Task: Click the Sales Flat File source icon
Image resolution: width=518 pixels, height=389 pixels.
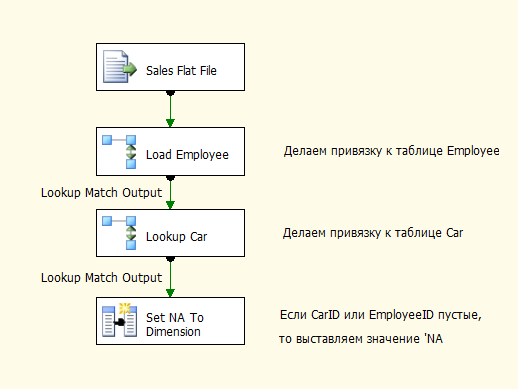Action: tap(120, 67)
